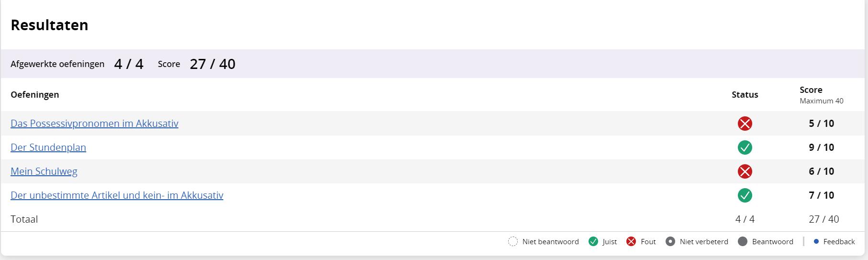This screenshot has width=868, height=260.
Task: Open the Mein Schulweg exercise
Action: point(44,171)
